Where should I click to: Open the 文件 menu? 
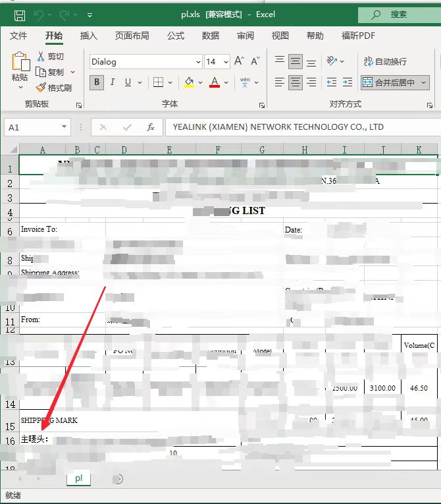tap(18, 36)
